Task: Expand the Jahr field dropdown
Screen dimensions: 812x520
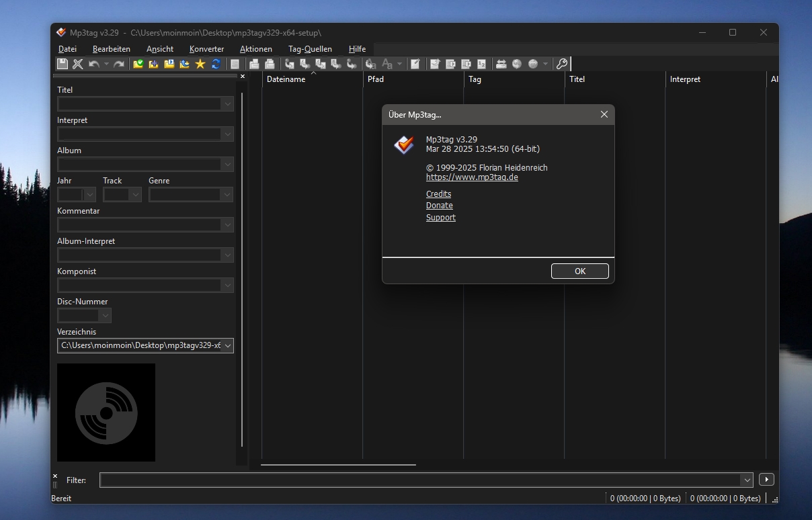Action: [89, 194]
